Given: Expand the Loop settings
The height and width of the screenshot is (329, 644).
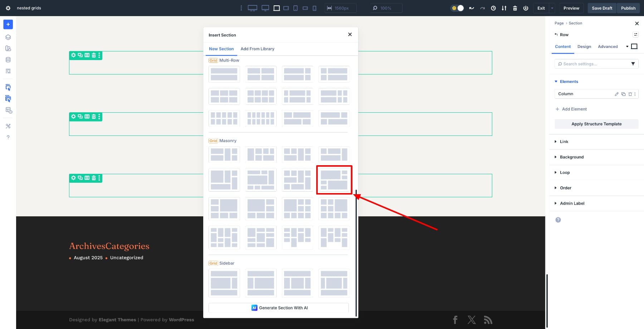Looking at the screenshot, I should [565, 172].
